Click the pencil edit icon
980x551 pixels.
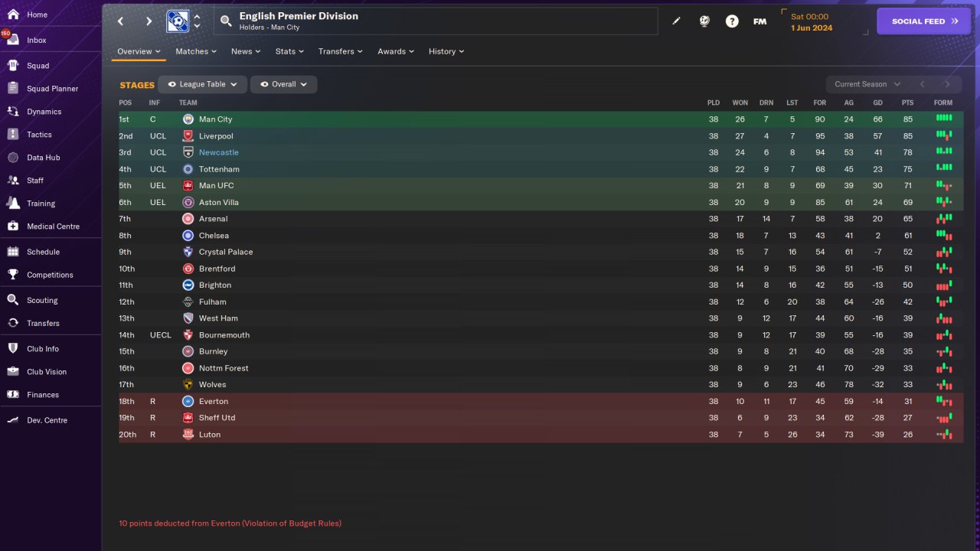click(x=676, y=21)
